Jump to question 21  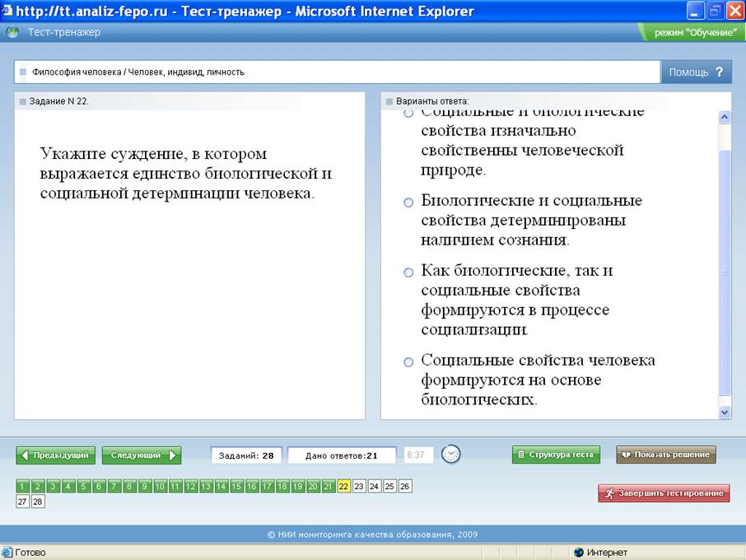[328, 486]
